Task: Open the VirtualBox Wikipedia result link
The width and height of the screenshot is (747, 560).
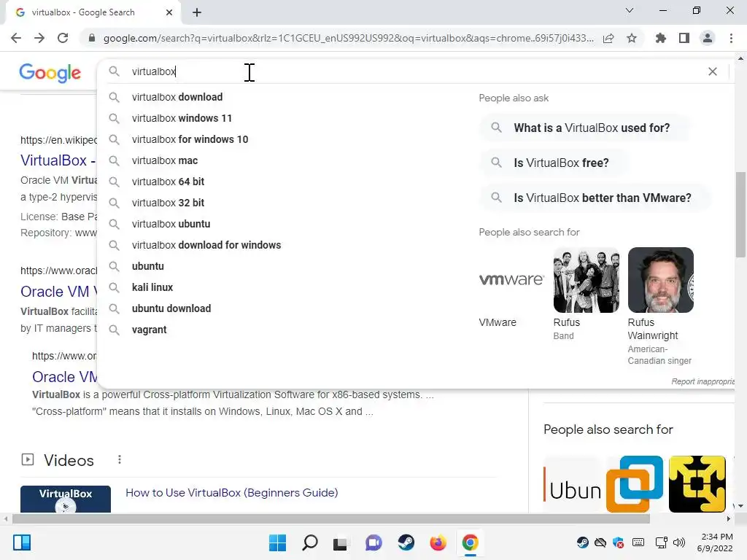Action: [x=58, y=160]
